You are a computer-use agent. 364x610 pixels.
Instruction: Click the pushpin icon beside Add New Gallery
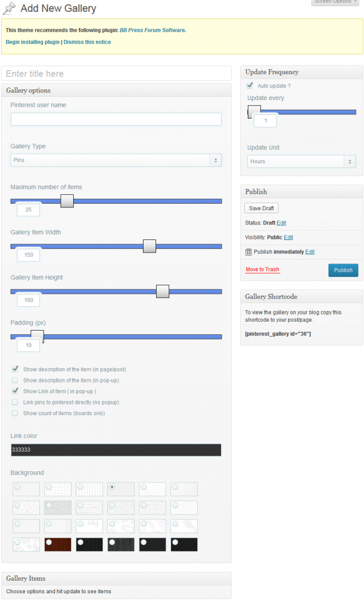(10, 9)
